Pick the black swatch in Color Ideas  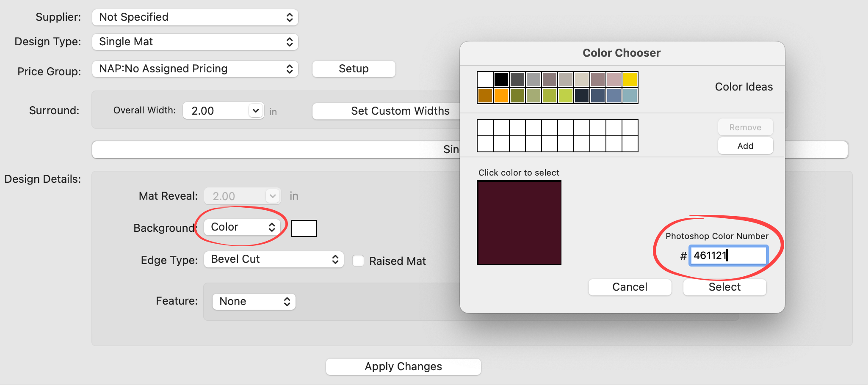501,79
